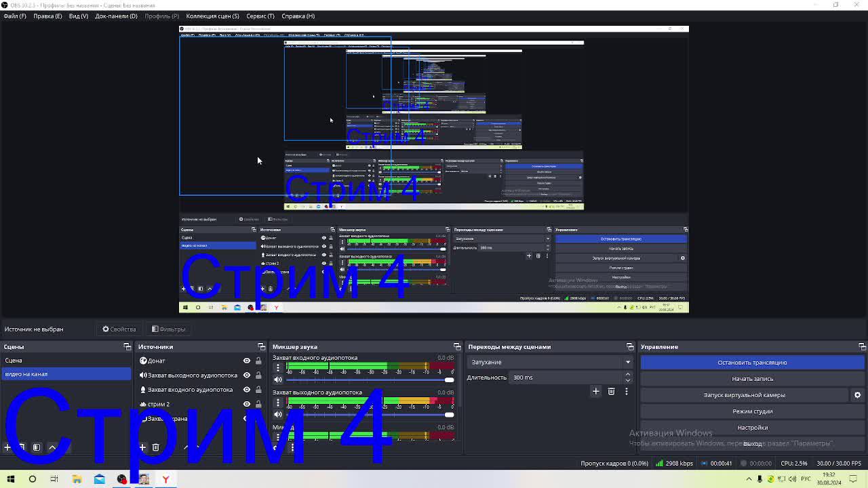Open transition properties three-dot menu

point(626,391)
